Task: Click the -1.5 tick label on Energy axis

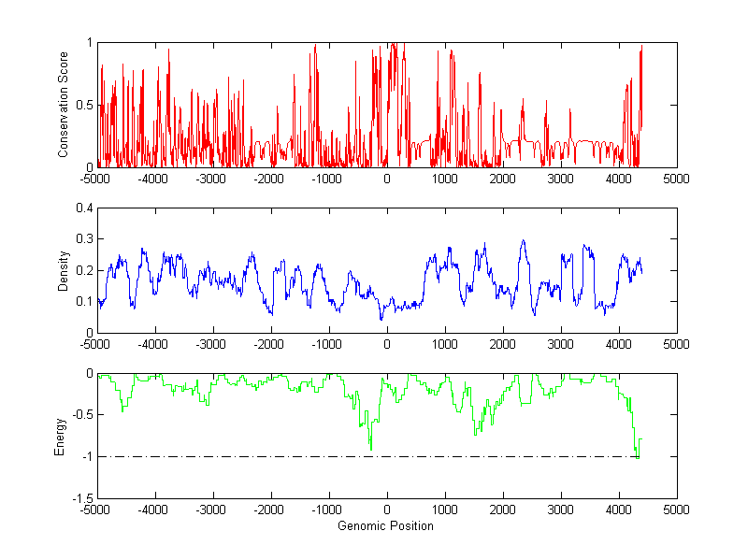Action: (x=81, y=499)
